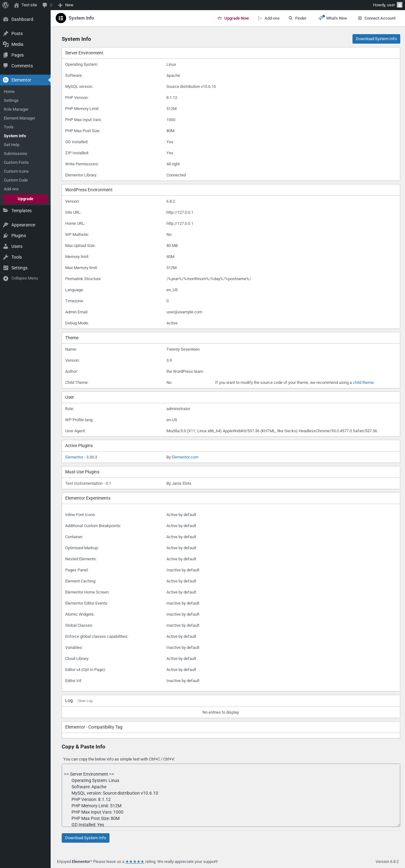Click the Appearance paintbrush icon
Screen dimensions: 405x868
click(6, 225)
